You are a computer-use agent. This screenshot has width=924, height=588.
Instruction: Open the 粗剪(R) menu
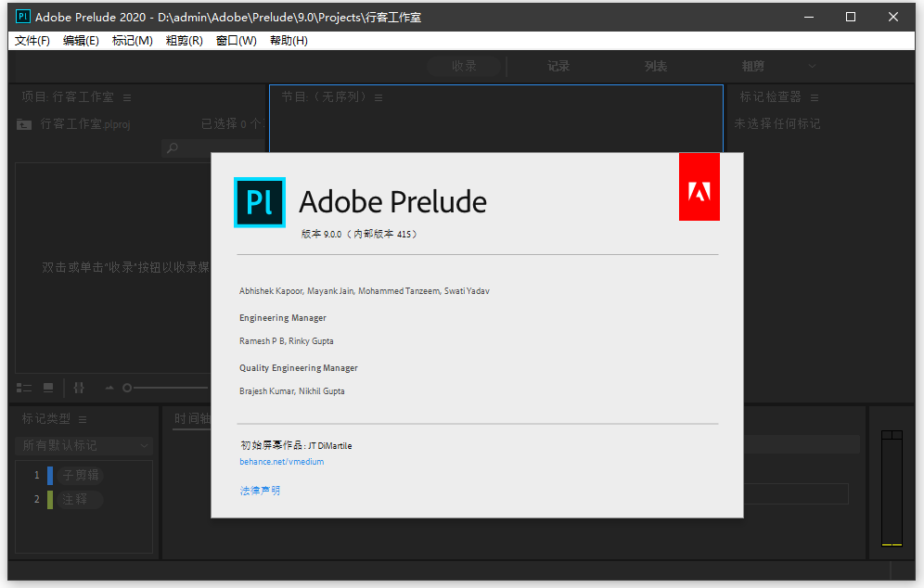pyautogui.click(x=185, y=41)
